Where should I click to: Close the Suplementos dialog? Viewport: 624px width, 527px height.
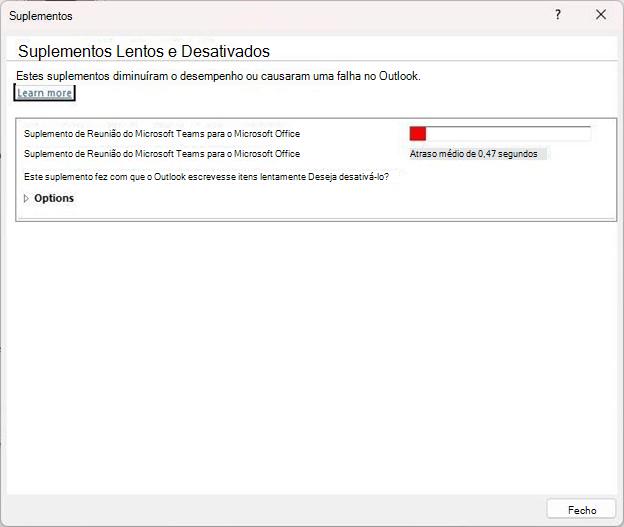[601, 15]
